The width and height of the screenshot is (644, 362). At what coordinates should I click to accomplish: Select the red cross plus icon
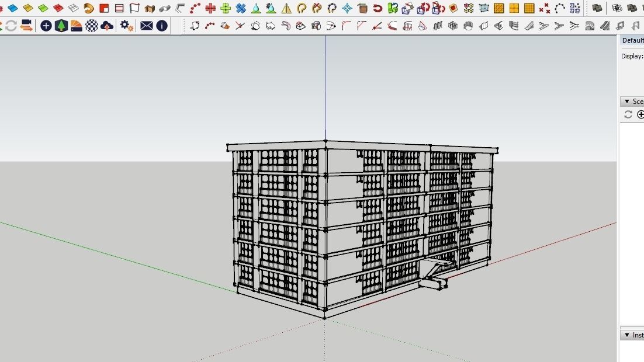[210, 8]
